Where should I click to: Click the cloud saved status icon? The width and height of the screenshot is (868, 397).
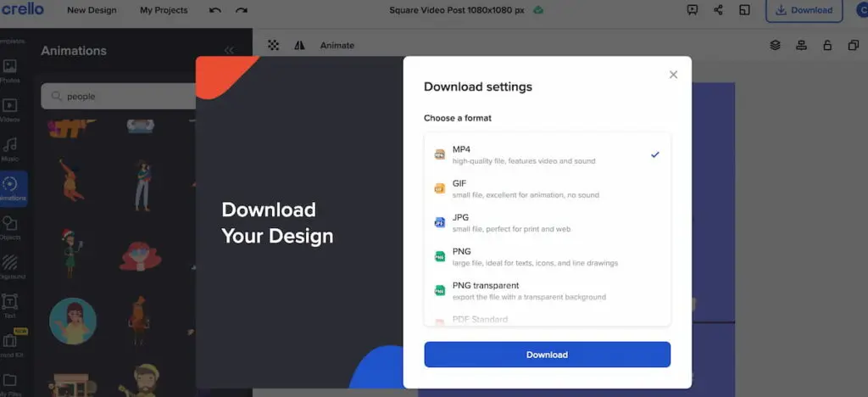coord(537,10)
